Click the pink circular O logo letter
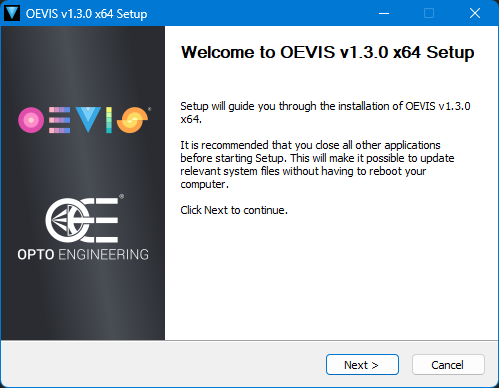499x388 pixels. point(31,120)
